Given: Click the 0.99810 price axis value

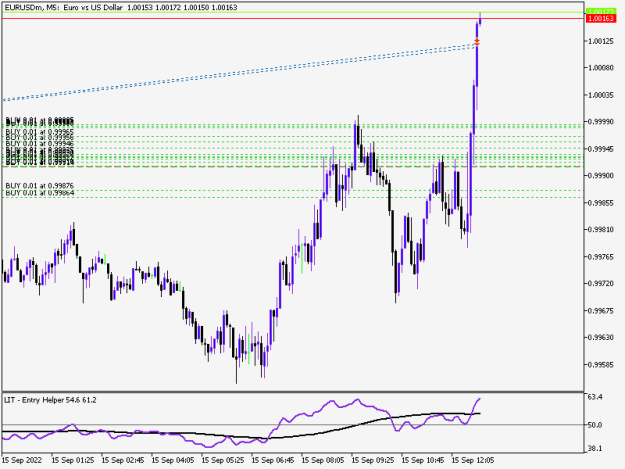Looking at the screenshot, I should 601,230.
